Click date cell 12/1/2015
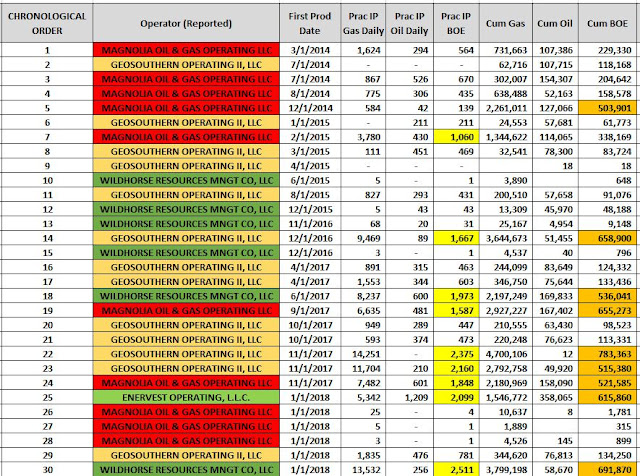 (310, 209)
